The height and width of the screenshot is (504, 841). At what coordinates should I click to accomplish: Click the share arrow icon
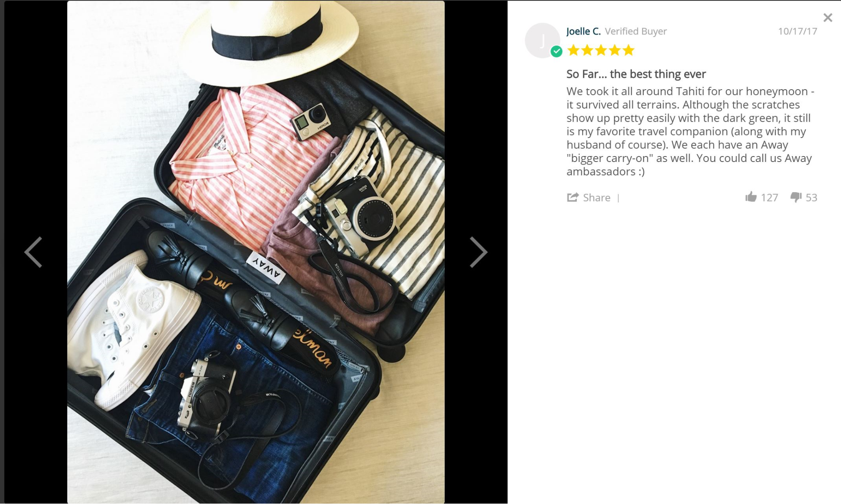(573, 197)
